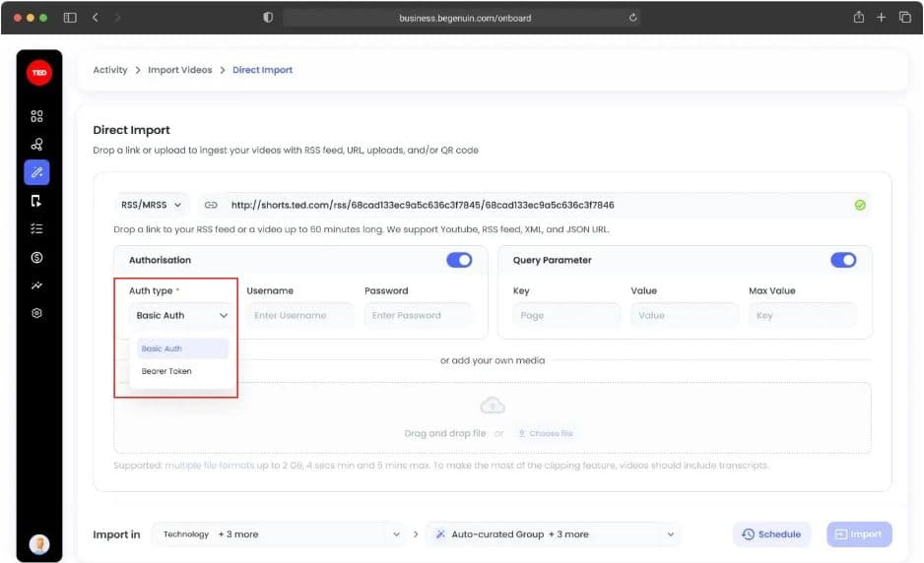Image resolution: width=924 pixels, height=563 pixels.
Task: Click the Key field with Page placeholder
Action: pyautogui.click(x=566, y=316)
